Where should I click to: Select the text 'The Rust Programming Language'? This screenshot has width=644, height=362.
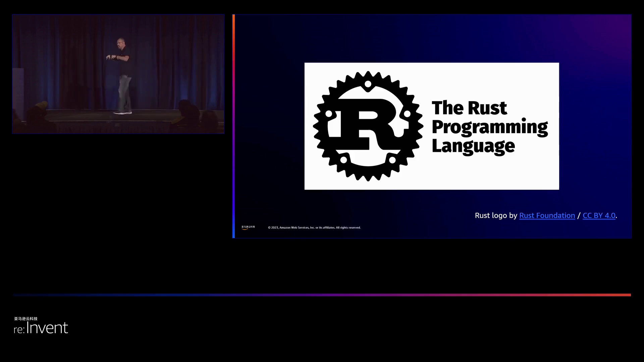click(490, 127)
